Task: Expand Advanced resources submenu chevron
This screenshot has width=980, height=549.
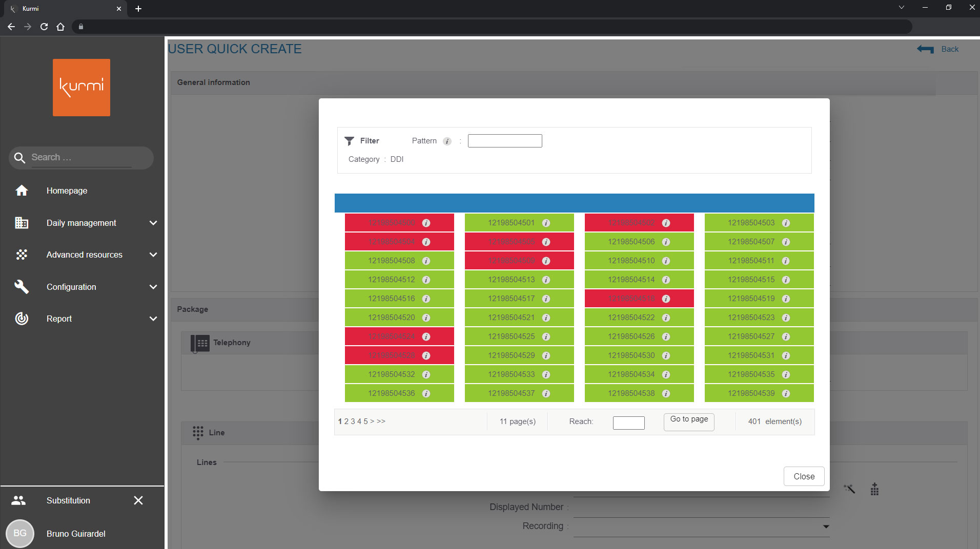Action: 153,255
